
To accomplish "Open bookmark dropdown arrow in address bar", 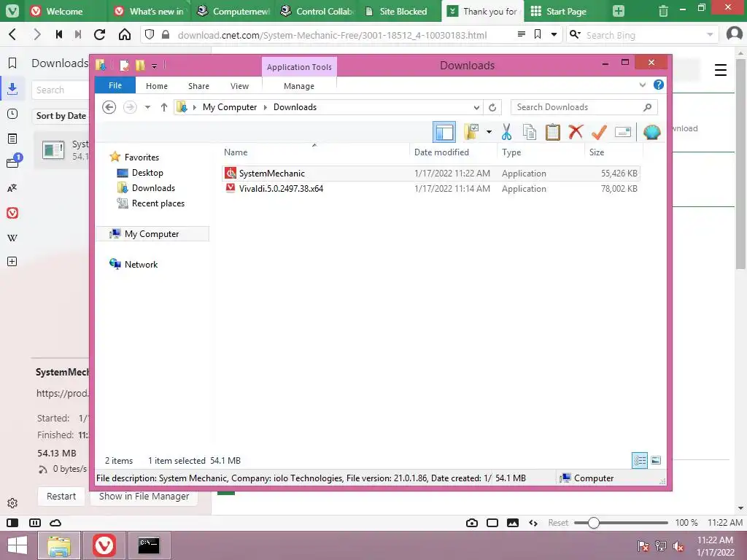I will [554, 34].
